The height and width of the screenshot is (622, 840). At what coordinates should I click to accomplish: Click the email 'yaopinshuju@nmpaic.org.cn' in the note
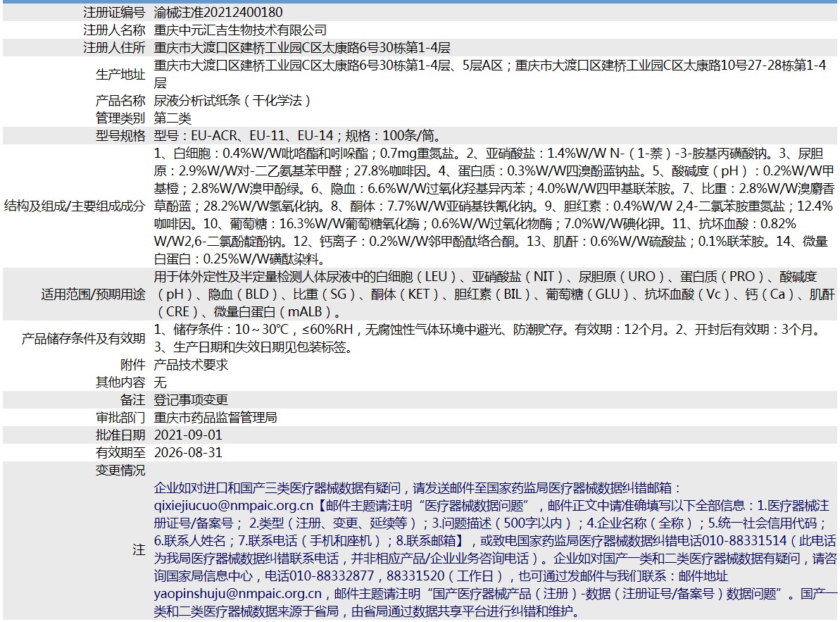[238, 594]
